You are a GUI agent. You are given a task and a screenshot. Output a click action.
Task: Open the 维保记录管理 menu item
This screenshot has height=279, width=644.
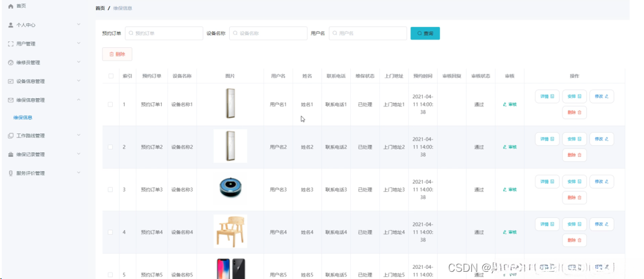click(x=44, y=154)
